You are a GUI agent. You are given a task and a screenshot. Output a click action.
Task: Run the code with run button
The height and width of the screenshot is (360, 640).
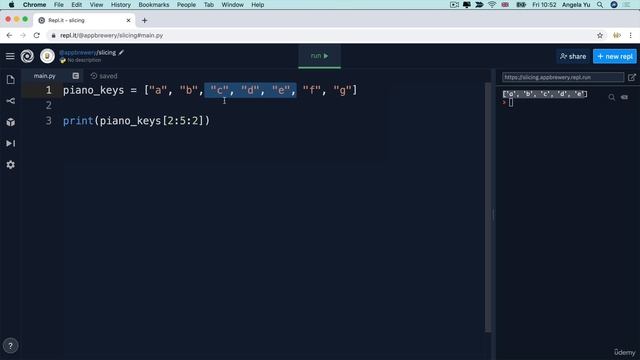[x=320, y=56]
